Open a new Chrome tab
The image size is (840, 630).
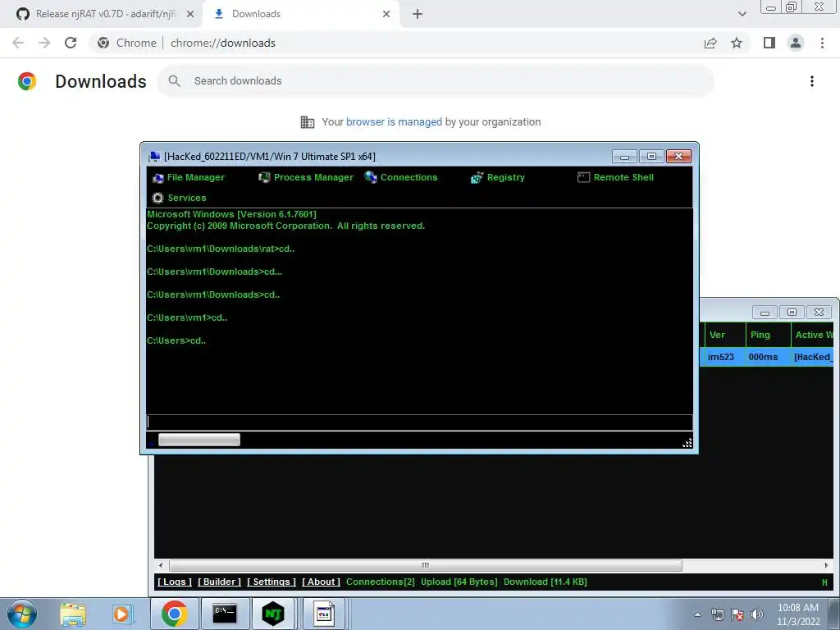click(418, 14)
